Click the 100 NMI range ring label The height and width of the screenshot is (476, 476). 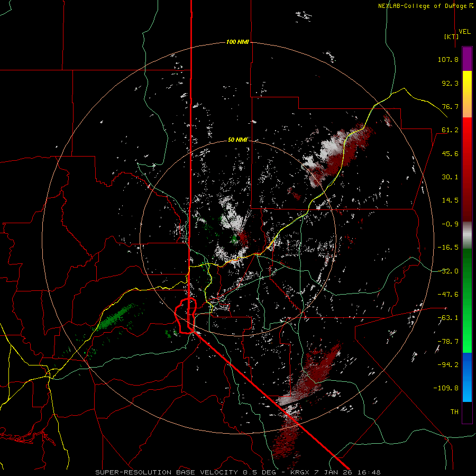tap(237, 42)
